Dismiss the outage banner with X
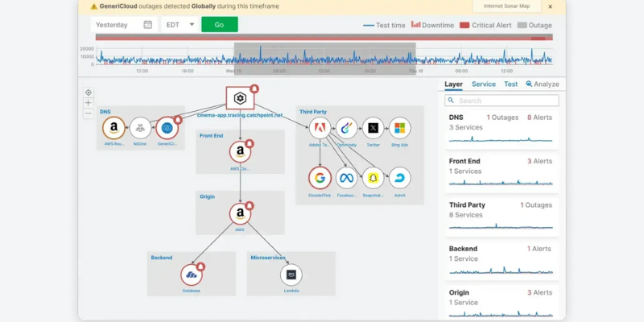644x322 pixels. (551, 6)
